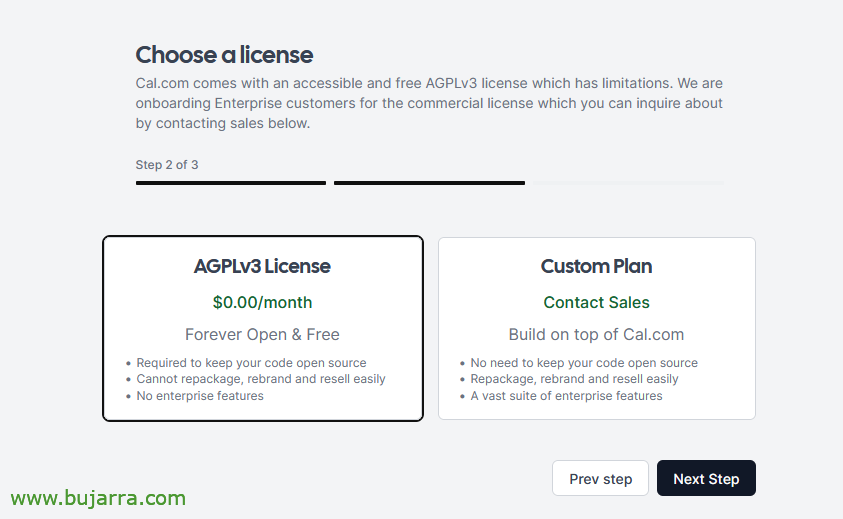
Task: Go back with Prev step button
Action: (x=600, y=478)
